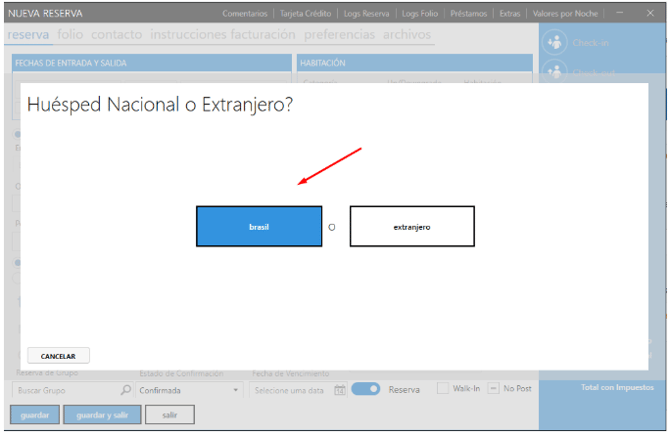The width and height of the screenshot is (670, 436).
Task: Click the guardar y salir button
Action: click(101, 414)
